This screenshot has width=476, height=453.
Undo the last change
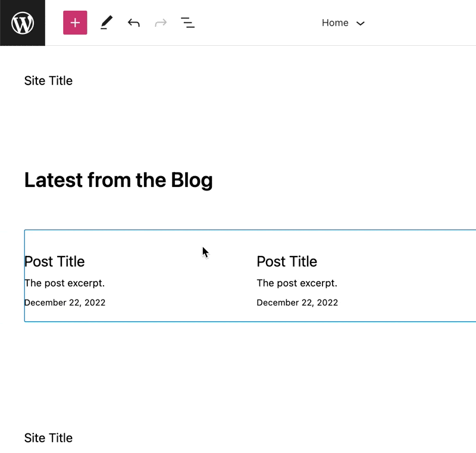tap(133, 23)
